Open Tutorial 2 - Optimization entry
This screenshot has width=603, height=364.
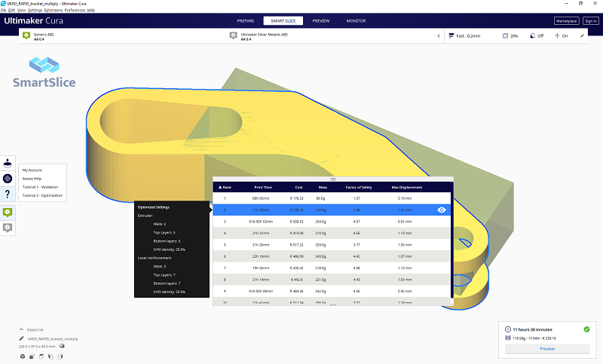(x=42, y=195)
